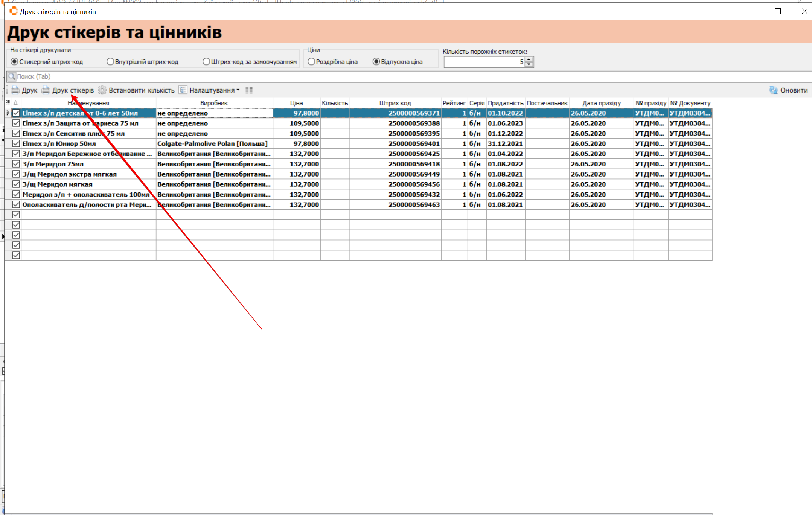Sort by the Ціна column header
This screenshot has width=812, height=515.
pyautogui.click(x=296, y=103)
